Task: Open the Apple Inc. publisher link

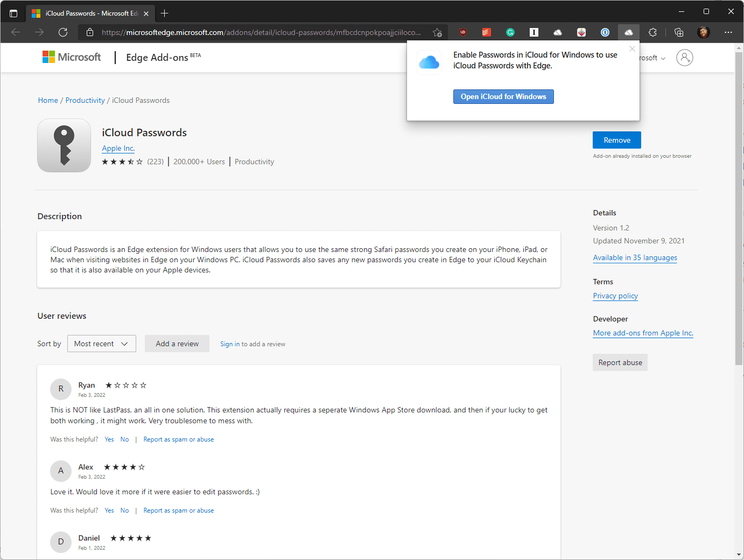Action: [x=118, y=148]
